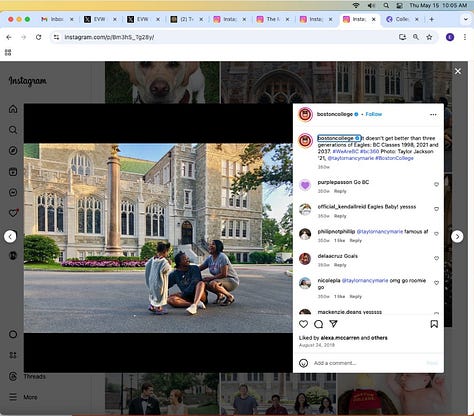Like official_kendallreid's comment

(436, 209)
